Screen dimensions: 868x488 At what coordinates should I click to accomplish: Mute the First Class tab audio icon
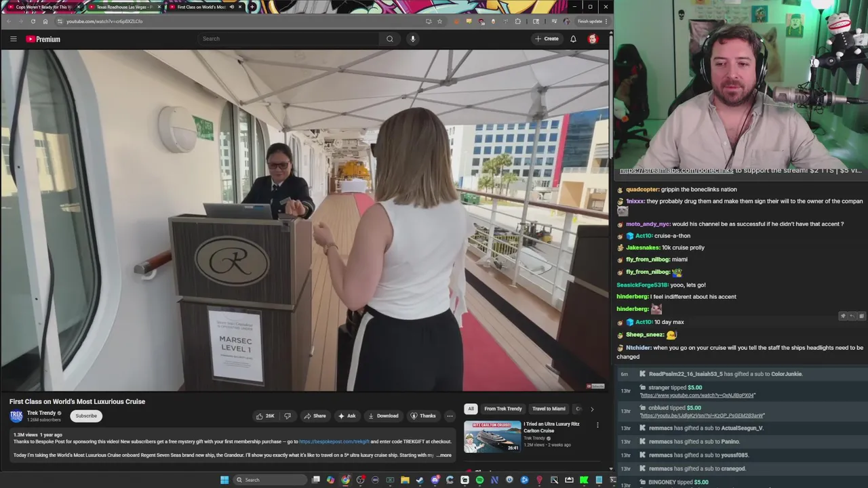231,7
